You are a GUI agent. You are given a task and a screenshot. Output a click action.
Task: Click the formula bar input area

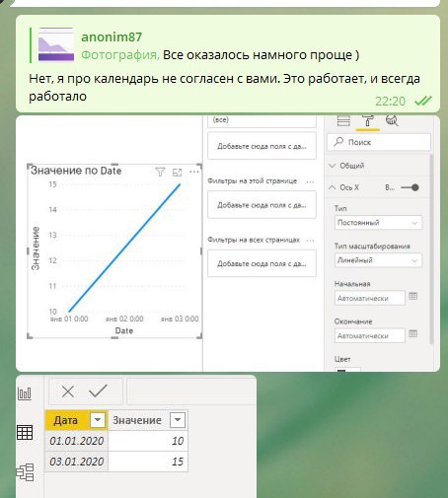(191, 391)
